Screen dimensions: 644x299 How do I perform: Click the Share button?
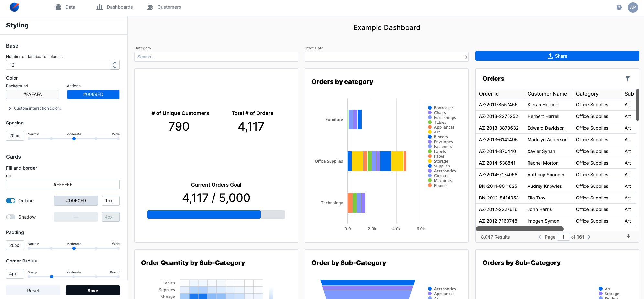pyautogui.click(x=557, y=56)
